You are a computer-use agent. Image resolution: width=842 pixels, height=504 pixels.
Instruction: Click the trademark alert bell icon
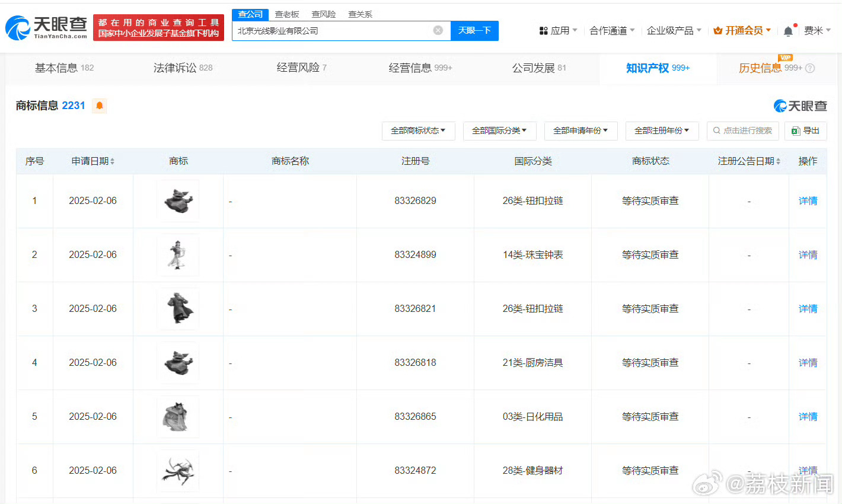pyautogui.click(x=100, y=106)
